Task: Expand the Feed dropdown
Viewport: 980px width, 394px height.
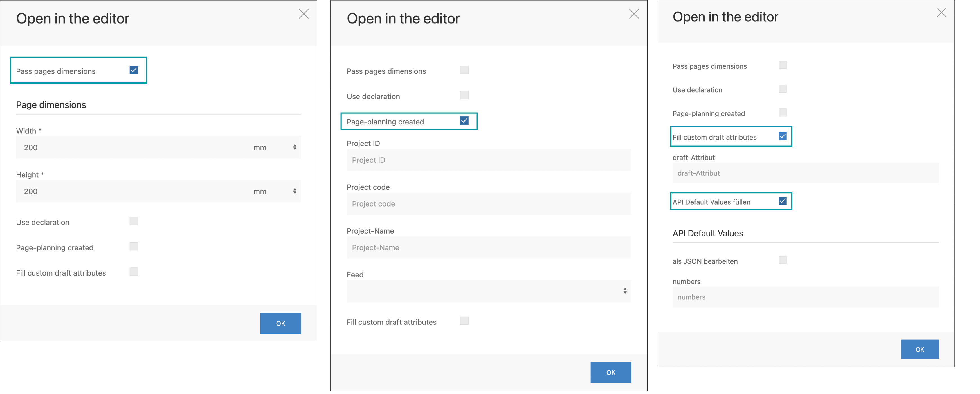Action: 489,291
